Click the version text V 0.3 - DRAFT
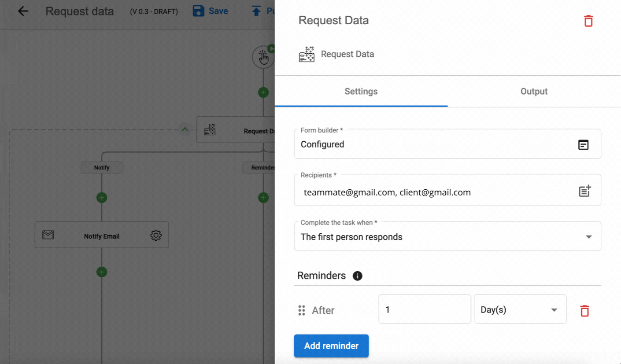 tap(154, 12)
